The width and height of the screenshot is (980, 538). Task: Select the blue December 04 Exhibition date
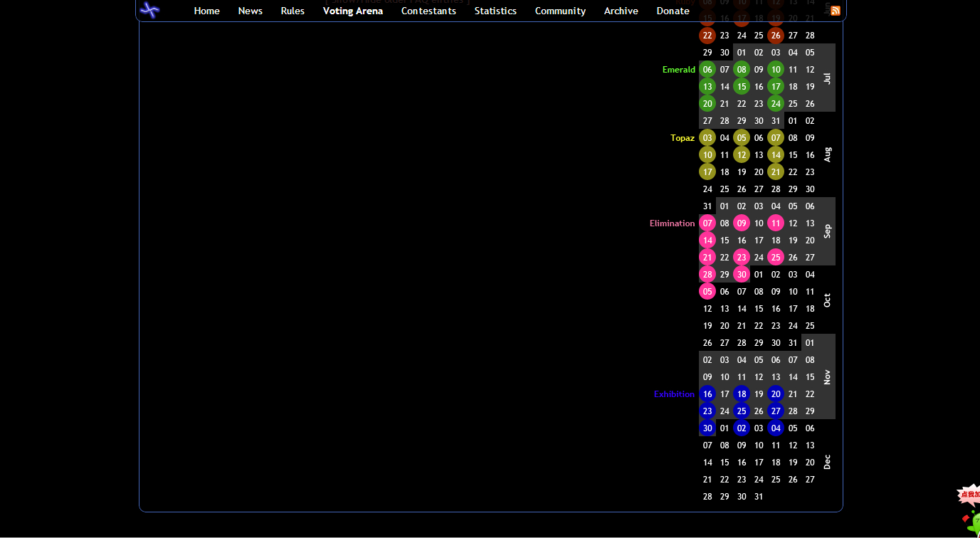point(776,428)
